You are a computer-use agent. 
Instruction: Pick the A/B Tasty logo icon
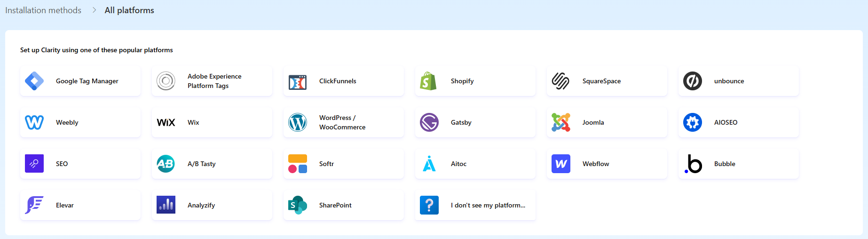tap(166, 164)
